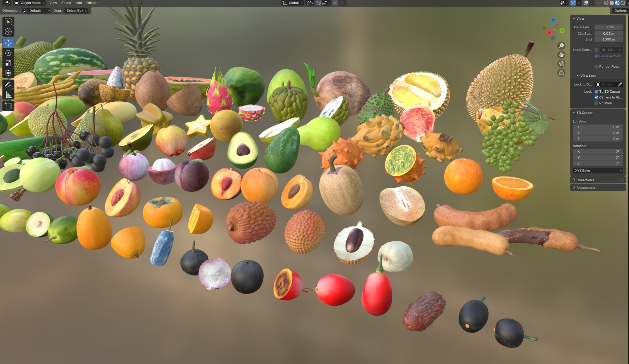Viewport: 629px width, 364px height.
Task: Click the Options button
Action: (620, 11)
